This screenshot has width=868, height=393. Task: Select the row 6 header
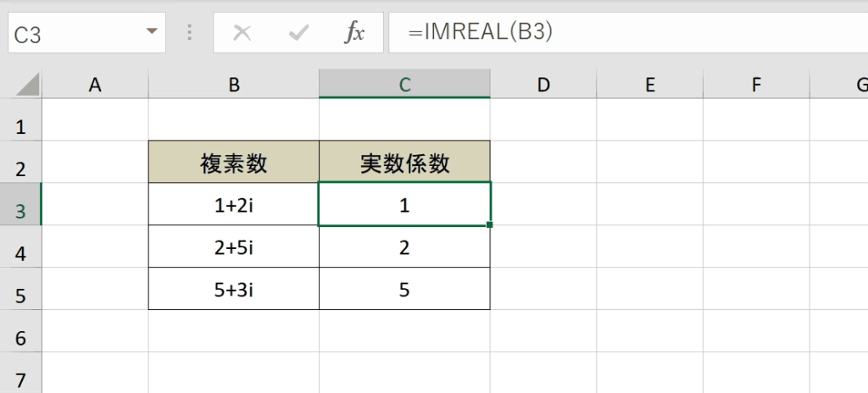click(x=20, y=331)
